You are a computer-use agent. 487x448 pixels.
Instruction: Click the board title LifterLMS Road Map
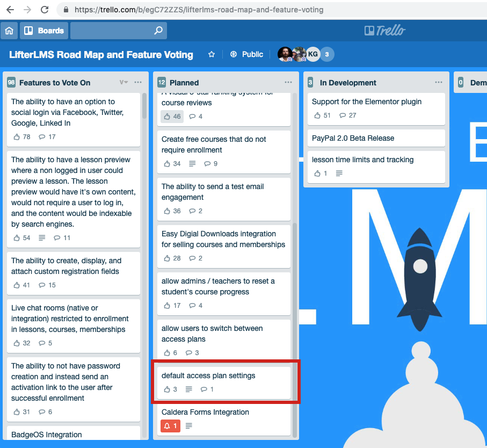[x=101, y=55]
